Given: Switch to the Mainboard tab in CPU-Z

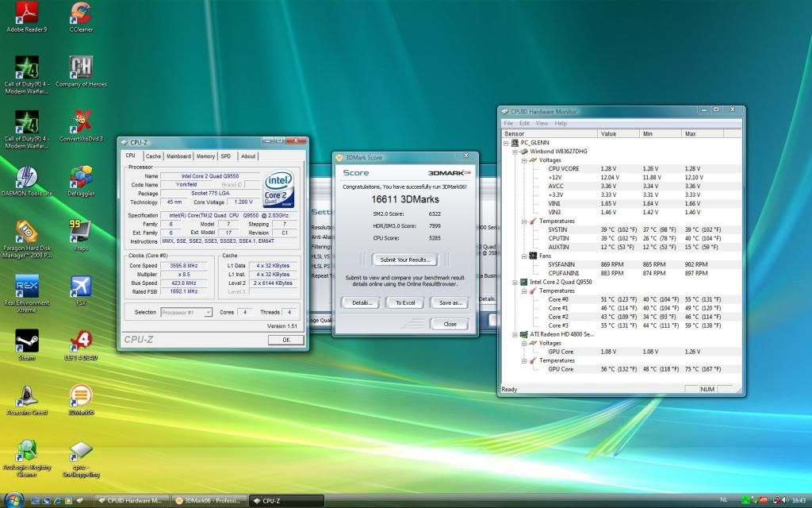Looking at the screenshot, I should pos(178,156).
